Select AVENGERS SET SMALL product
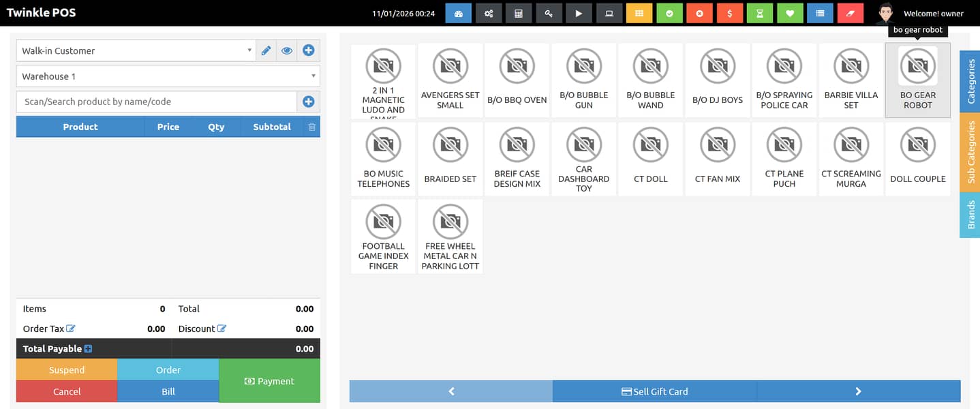The image size is (980, 409). tap(450, 80)
